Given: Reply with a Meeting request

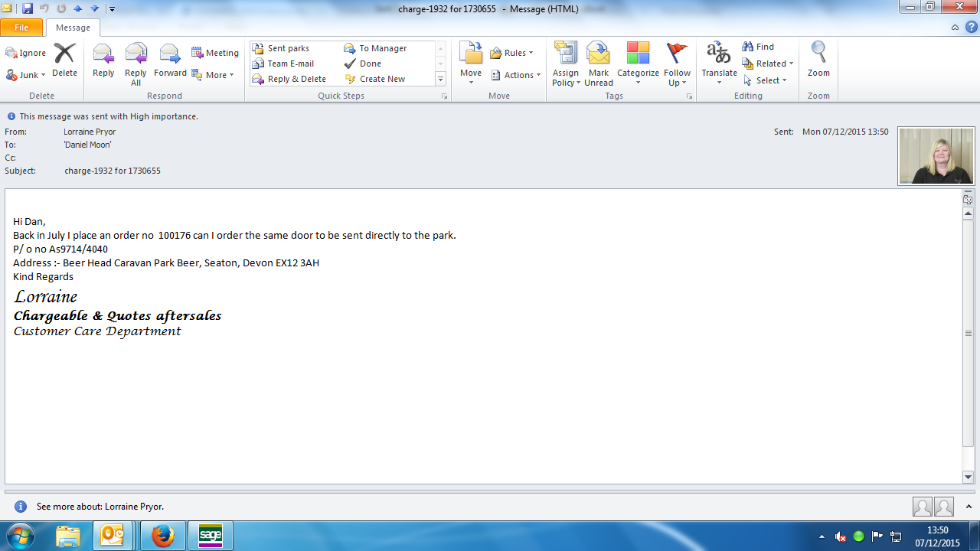Looking at the screenshot, I should tap(215, 53).
